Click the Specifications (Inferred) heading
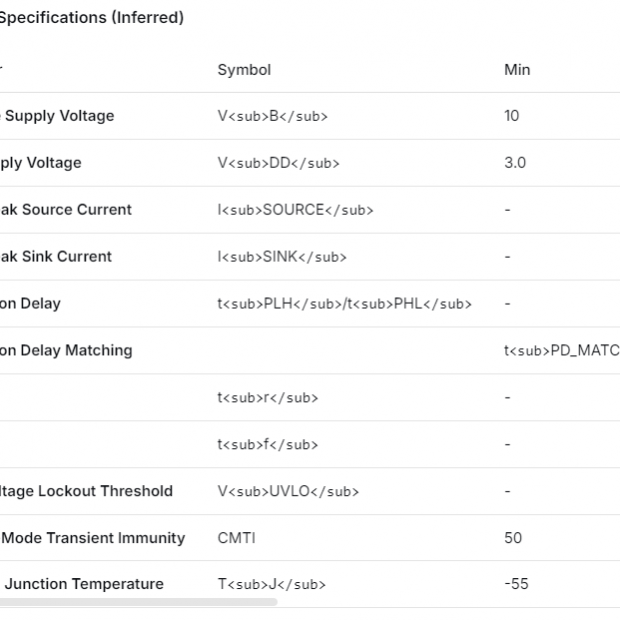Screen dimensions: 620x620 (92, 18)
